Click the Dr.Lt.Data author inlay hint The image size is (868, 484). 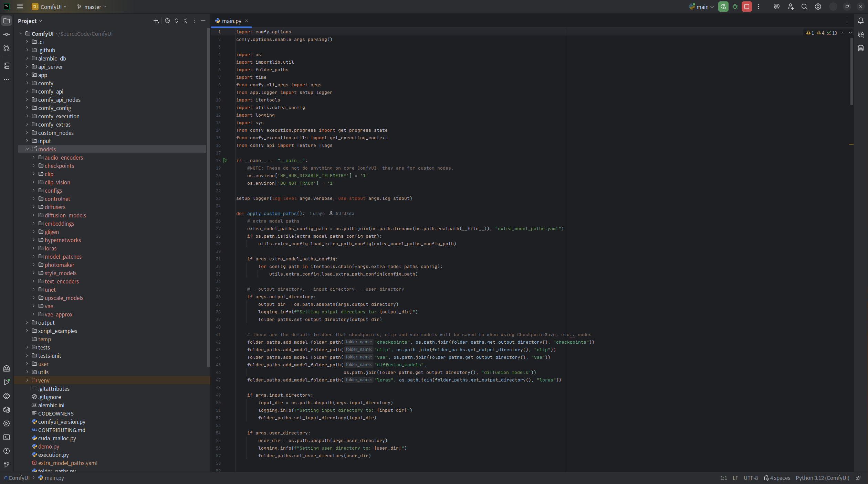(x=342, y=213)
